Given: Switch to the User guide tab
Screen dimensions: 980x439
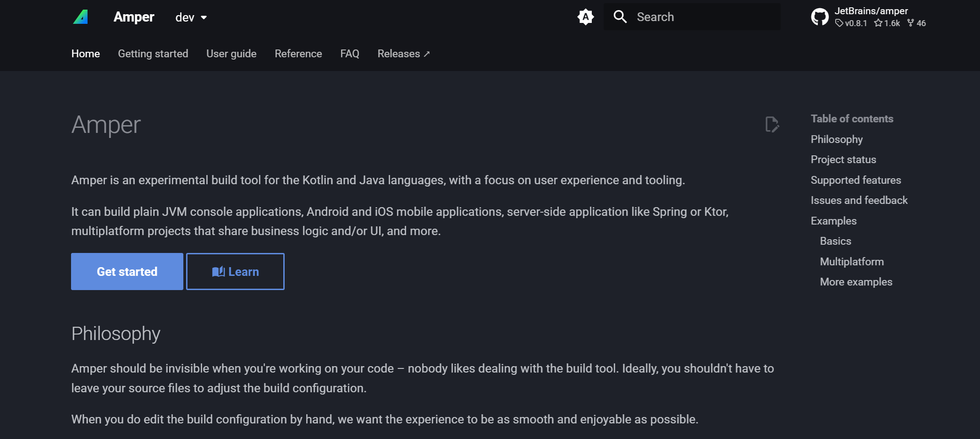Looking at the screenshot, I should [x=231, y=54].
